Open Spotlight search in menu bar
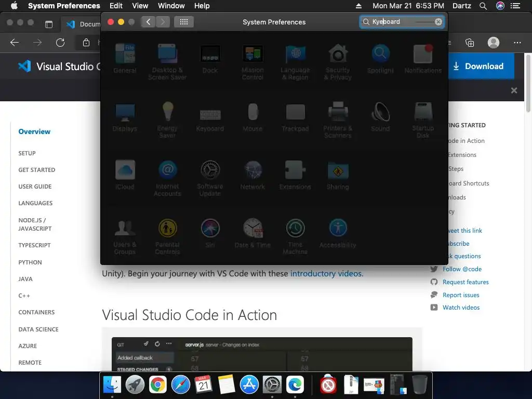This screenshot has height=399, width=532. pos(483,6)
